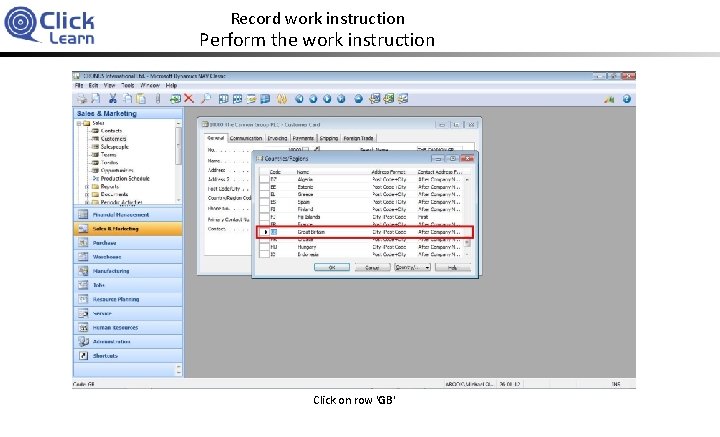The height and width of the screenshot is (437, 720).
Task: Click the Resource Planning icon in navigation pane
Action: (83, 299)
